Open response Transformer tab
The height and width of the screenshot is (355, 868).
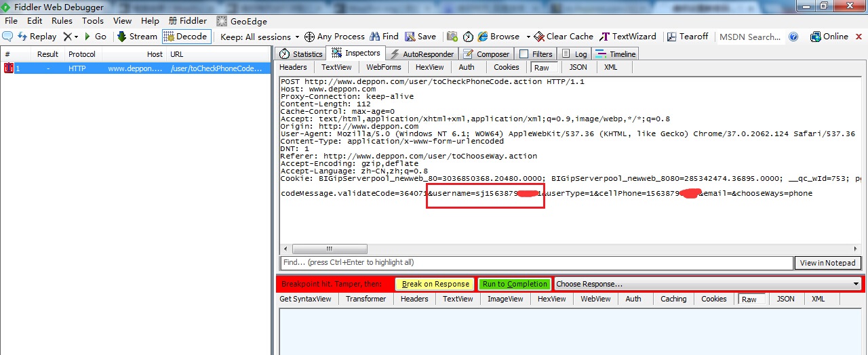tap(366, 299)
